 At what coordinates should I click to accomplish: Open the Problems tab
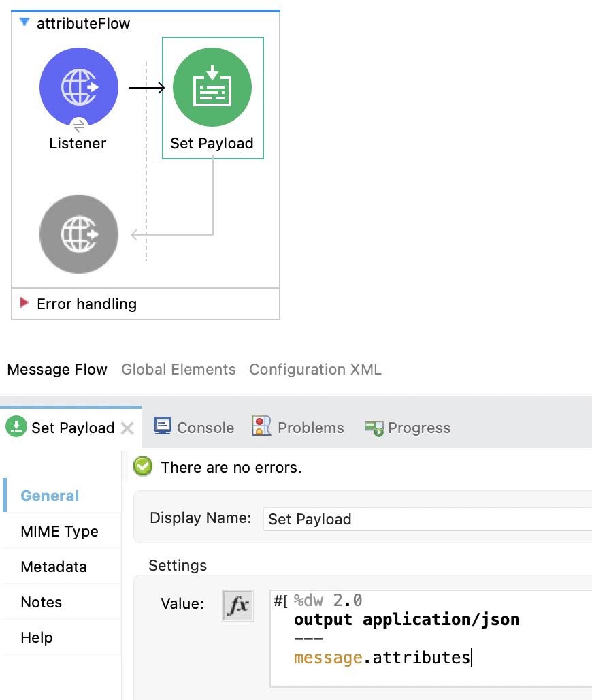(x=297, y=428)
